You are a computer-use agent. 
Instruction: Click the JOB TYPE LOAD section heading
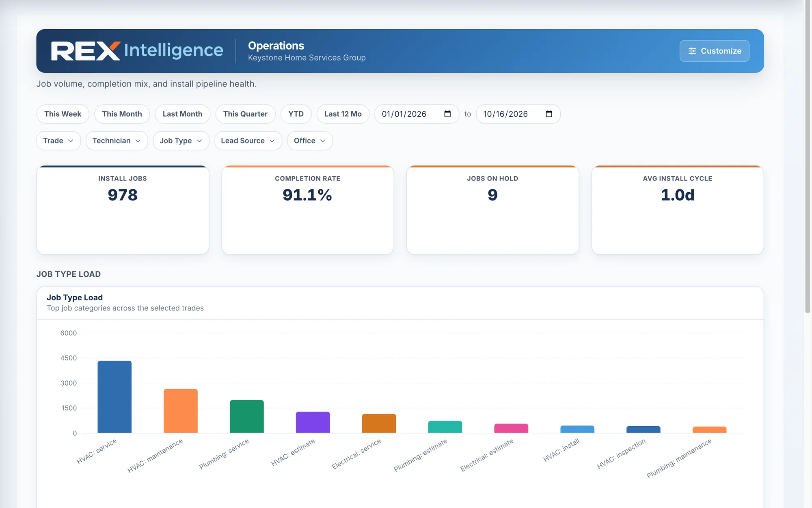tap(69, 274)
